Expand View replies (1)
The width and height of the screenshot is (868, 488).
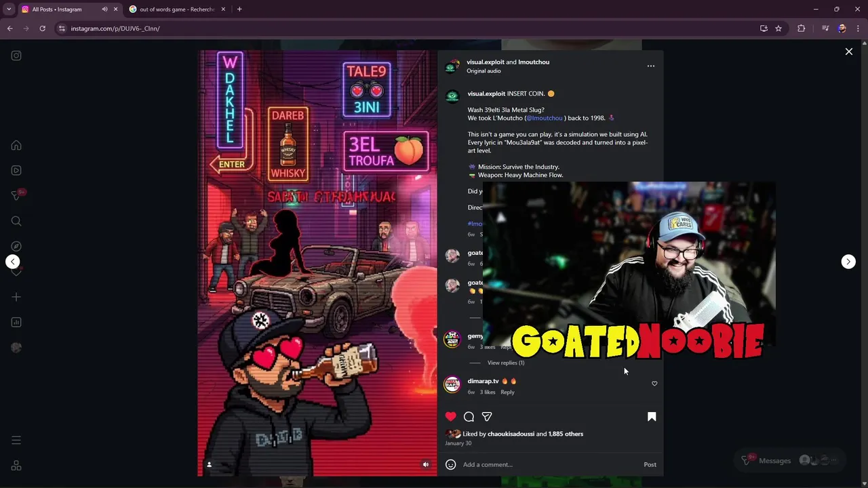(506, 363)
